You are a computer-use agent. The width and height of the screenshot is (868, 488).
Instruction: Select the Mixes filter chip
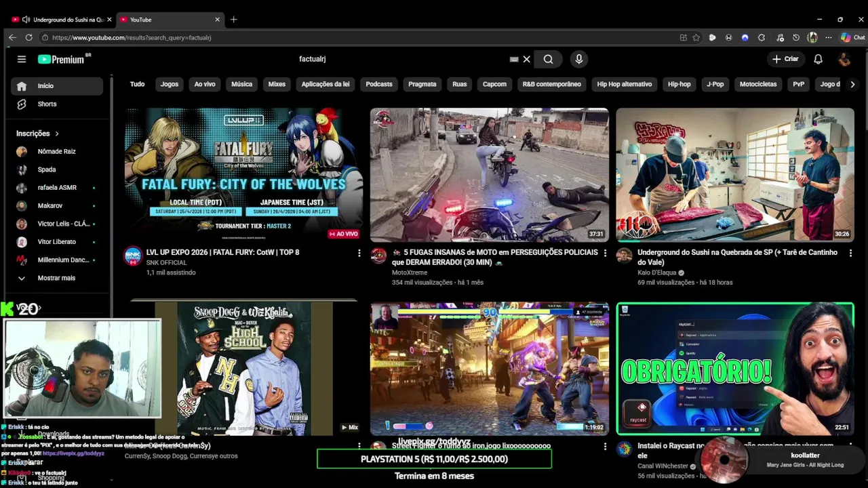277,84
